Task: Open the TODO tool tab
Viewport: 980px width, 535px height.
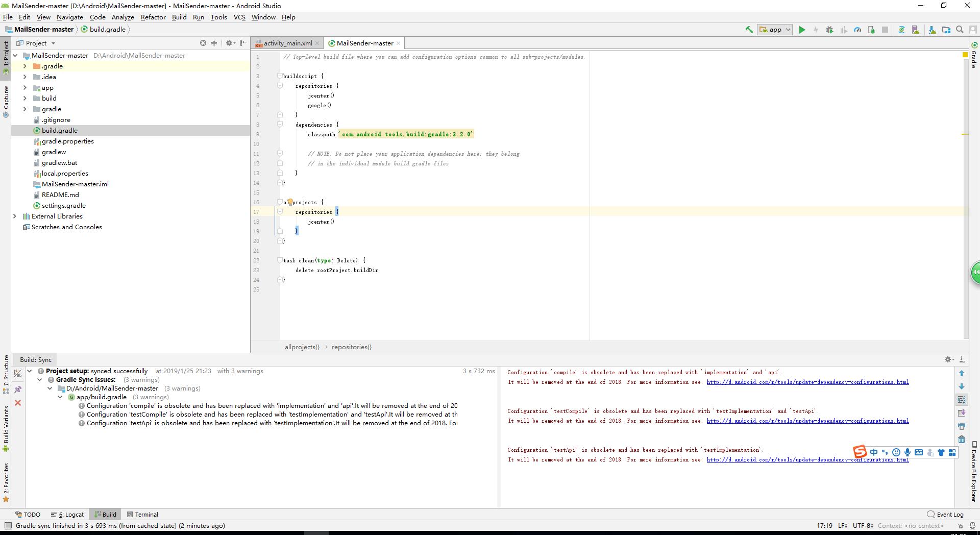Action: point(28,514)
